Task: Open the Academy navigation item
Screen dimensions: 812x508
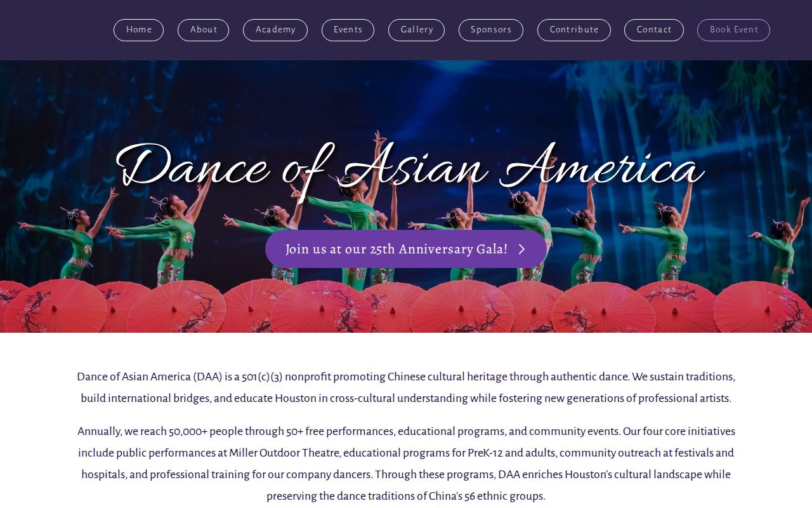Action: point(275,30)
